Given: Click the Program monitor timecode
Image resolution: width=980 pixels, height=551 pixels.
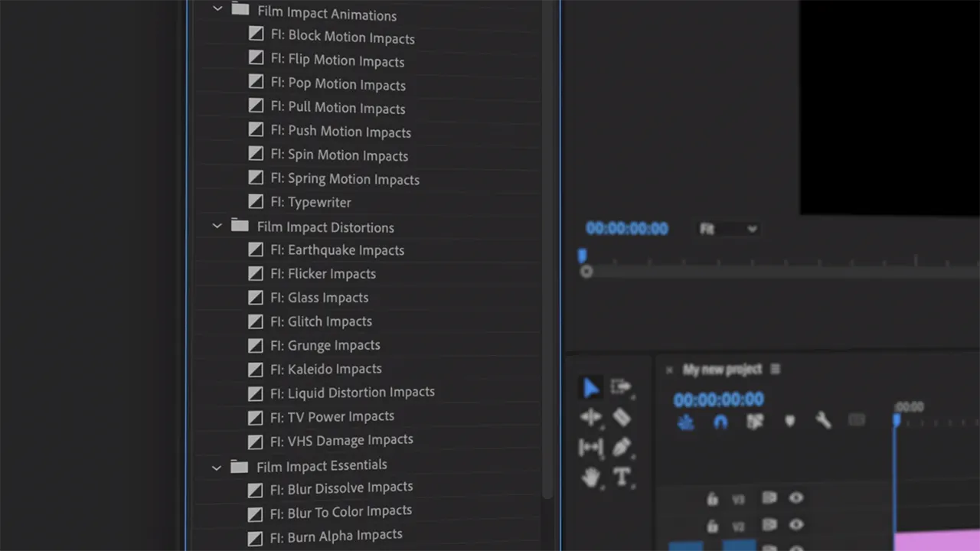Looking at the screenshot, I should coord(627,228).
